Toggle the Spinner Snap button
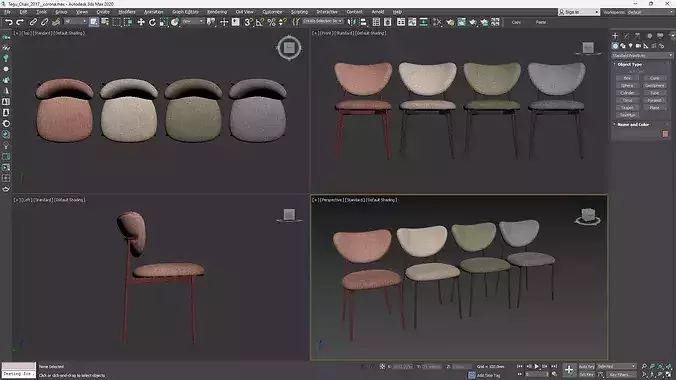Screen dimensions: 676x380 tap(283, 22)
